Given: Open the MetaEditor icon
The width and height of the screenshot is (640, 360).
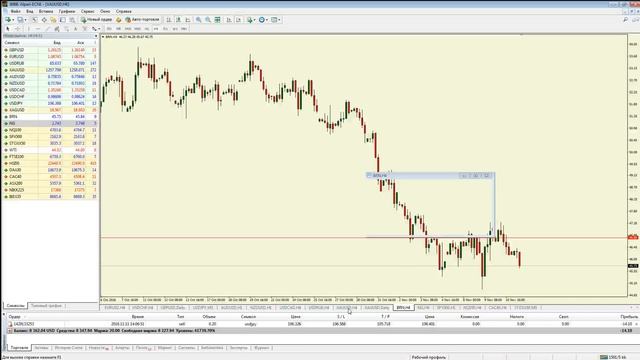Looking at the screenshot, I should 119,20.
